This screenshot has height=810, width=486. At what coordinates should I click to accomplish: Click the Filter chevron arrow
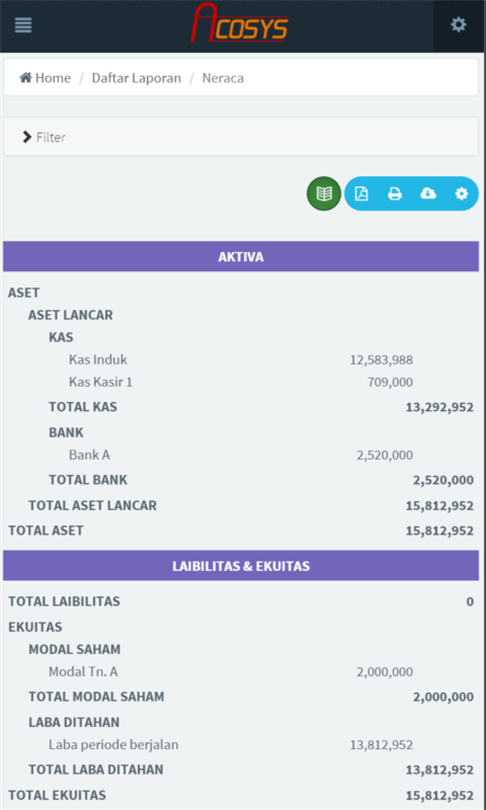pos(27,137)
